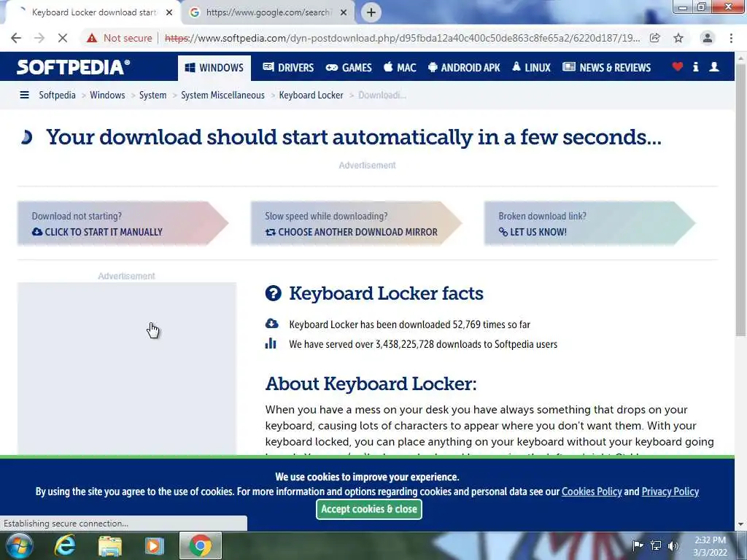The image size is (747, 560).
Task: Click the Softpedia logo
Action: pyautogui.click(x=74, y=67)
